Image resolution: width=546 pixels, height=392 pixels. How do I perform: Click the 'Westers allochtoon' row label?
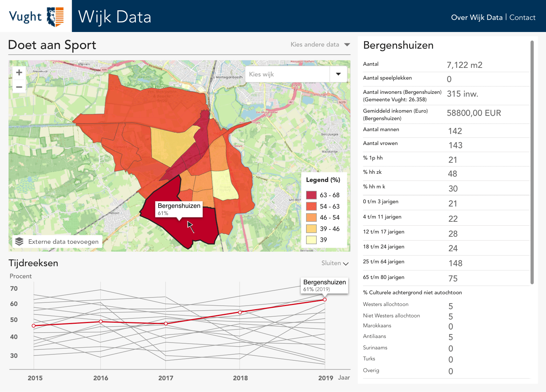(x=386, y=304)
